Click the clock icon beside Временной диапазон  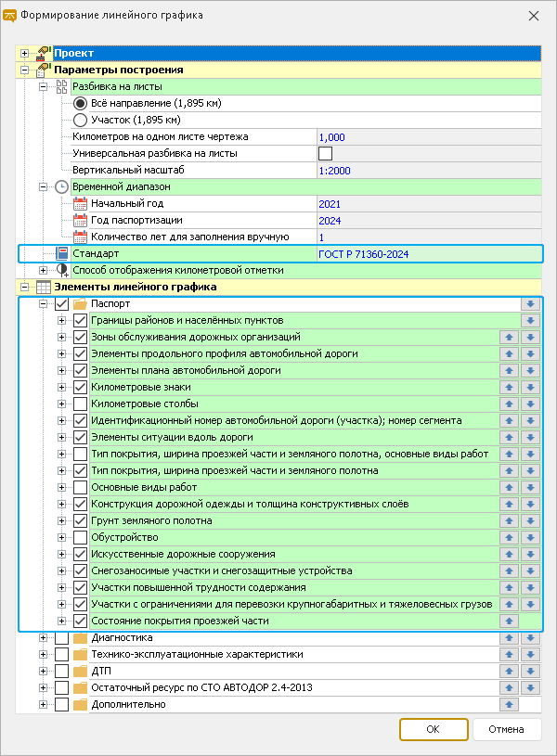[x=61, y=187]
